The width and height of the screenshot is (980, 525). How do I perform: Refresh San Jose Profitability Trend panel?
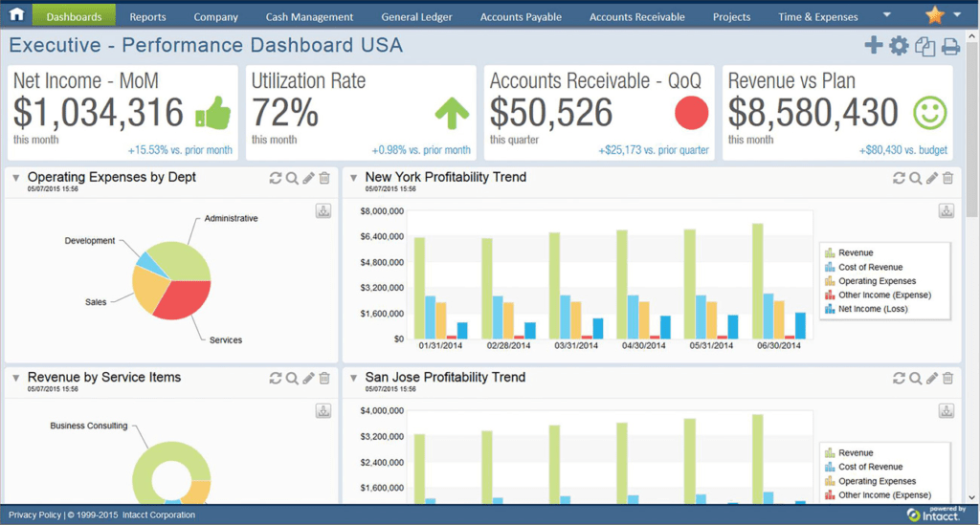pyautogui.click(x=899, y=378)
